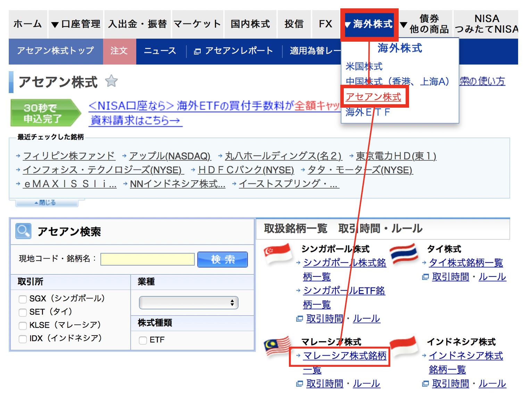This screenshot has width=532, height=405.
Task: Open the 入出金・振替 menu
Action: point(138,24)
